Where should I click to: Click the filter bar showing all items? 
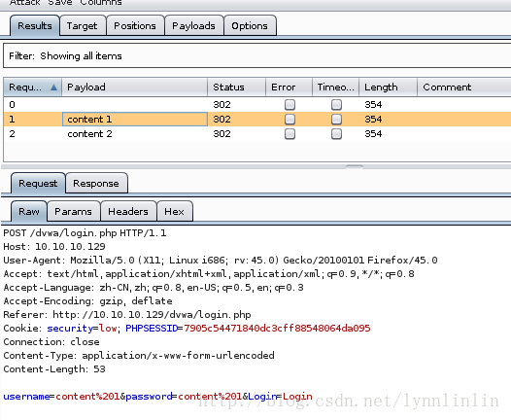(x=257, y=56)
